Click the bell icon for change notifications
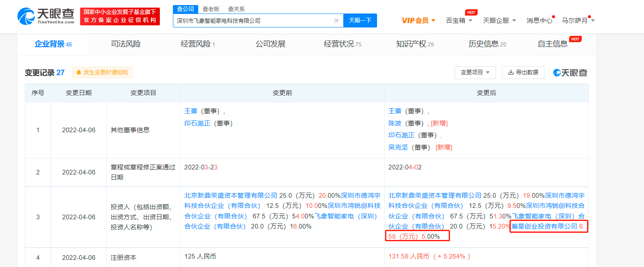The height and width of the screenshot is (267, 644). [x=78, y=73]
